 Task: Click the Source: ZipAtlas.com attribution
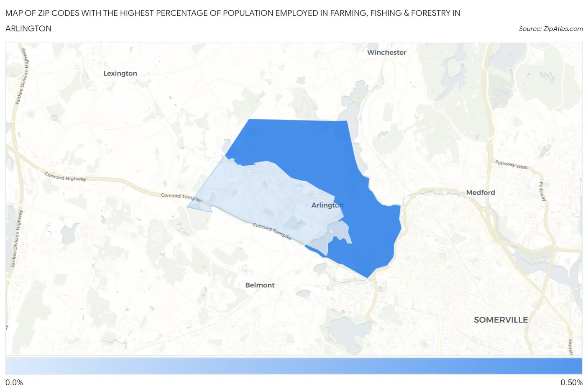[x=551, y=29]
